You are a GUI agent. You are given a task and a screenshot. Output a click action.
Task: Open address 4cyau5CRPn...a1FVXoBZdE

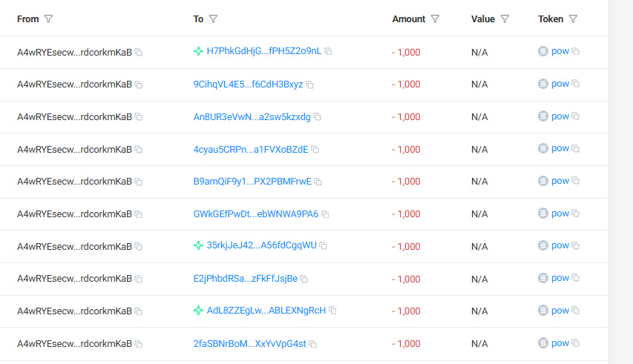pyautogui.click(x=251, y=150)
